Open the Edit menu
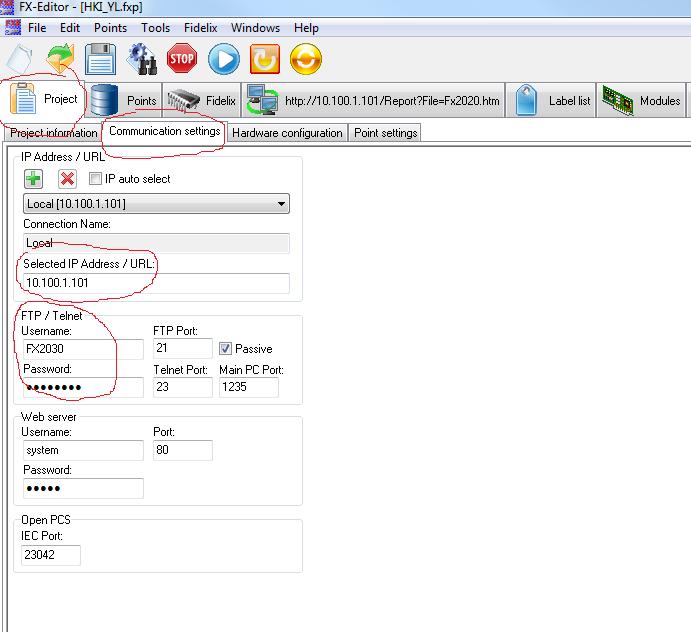The image size is (691, 632). [x=70, y=28]
